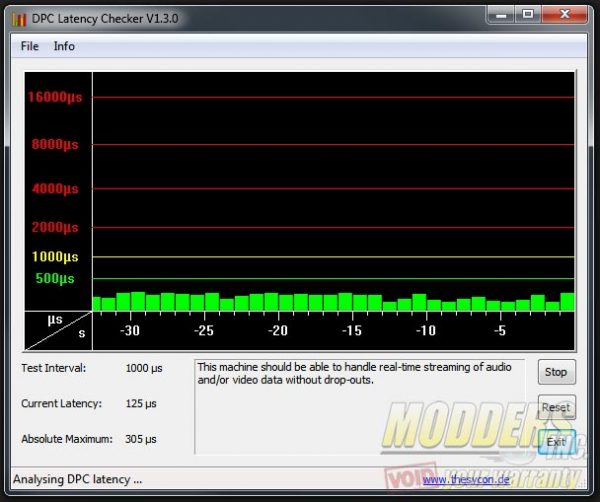600x502 pixels.
Task: Maximize the DPC Latency Checker window
Action: pos(527,13)
